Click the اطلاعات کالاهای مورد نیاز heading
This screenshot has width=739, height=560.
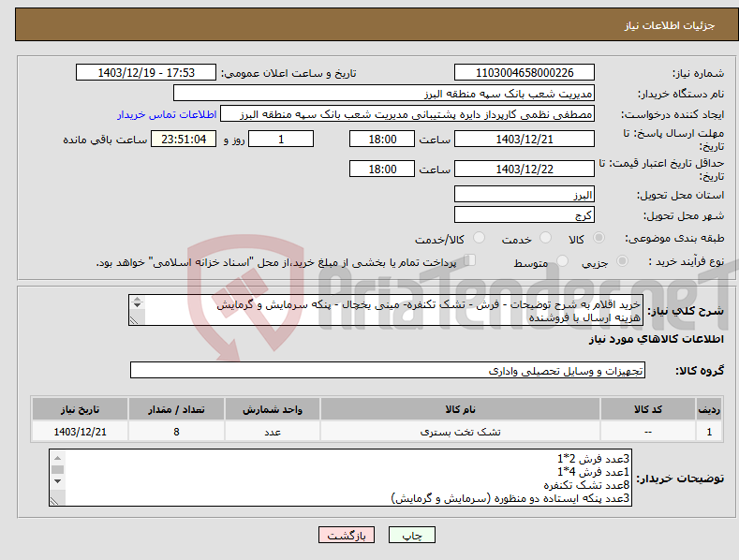[656, 339]
